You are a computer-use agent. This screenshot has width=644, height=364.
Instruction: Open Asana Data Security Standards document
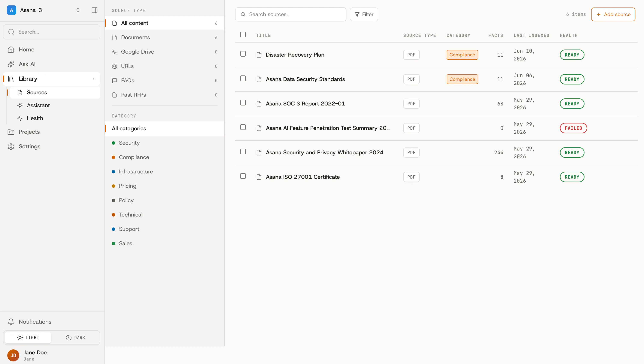click(x=305, y=79)
